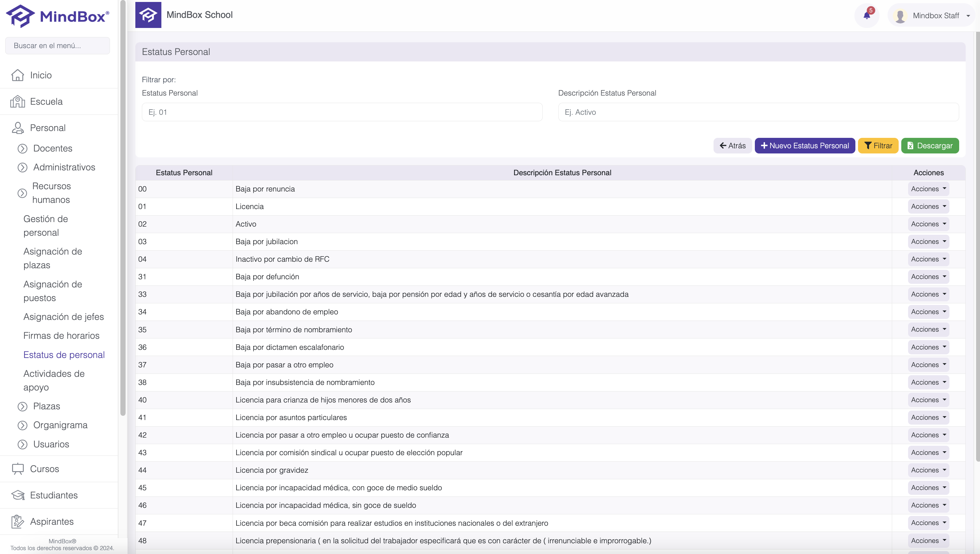Click the MindBox School logo icon
Screen dimensions: 980x554
point(148,15)
